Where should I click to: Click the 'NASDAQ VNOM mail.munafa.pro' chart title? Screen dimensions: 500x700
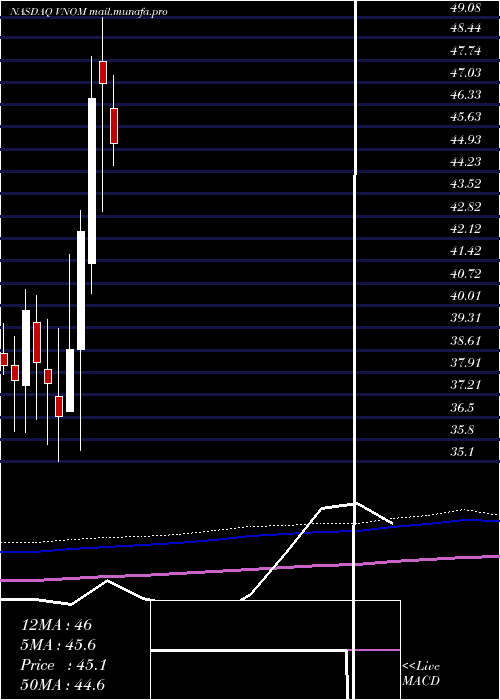click(x=88, y=12)
